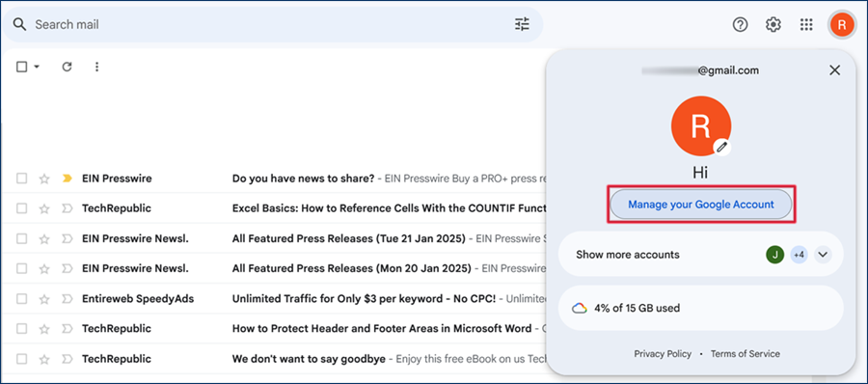Star the Excel Basics TechRepublic email

click(x=44, y=208)
